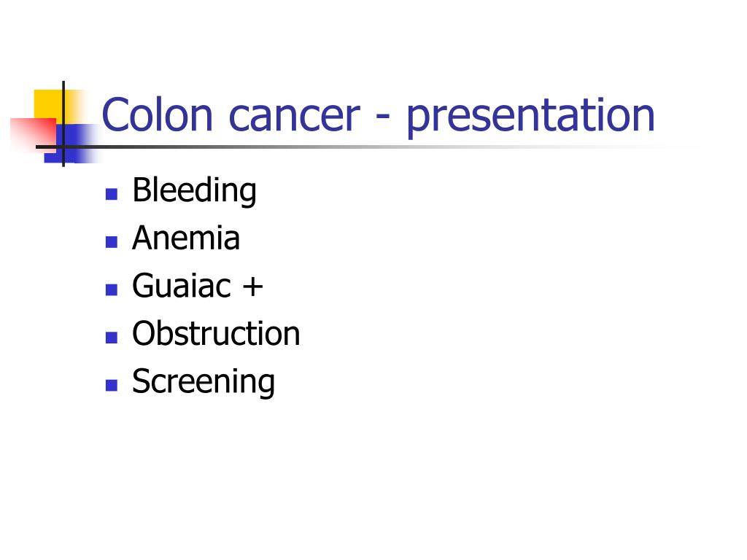The image size is (747, 560).
Task: Click the Screening bullet text
Action: click(x=204, y=382)
